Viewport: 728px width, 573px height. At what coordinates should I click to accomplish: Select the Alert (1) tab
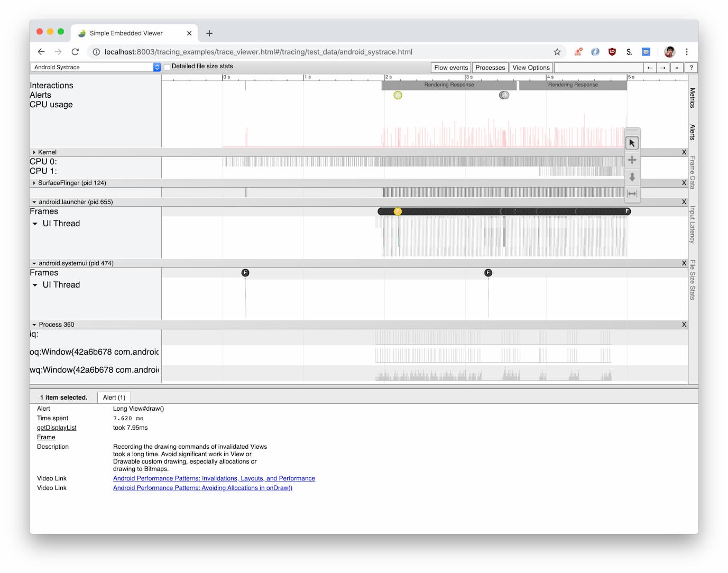pos(114,398)
